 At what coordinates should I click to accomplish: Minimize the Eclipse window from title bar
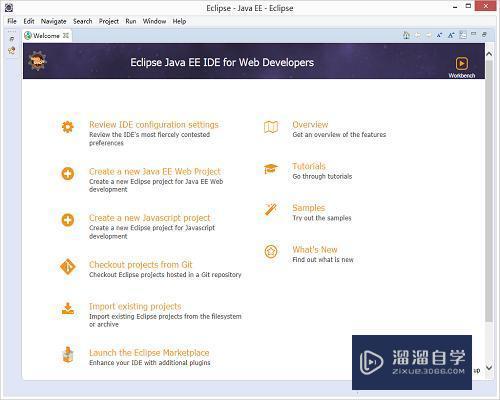tap(455, 7)
